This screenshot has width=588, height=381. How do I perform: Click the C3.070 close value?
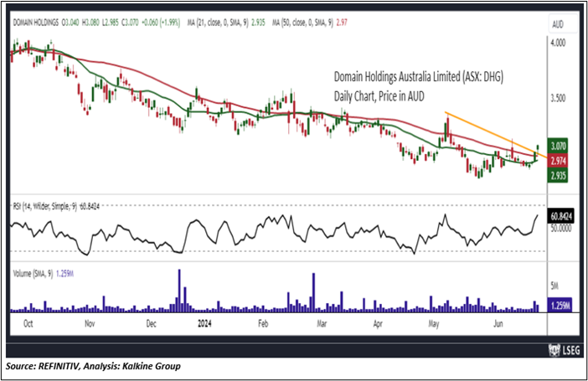pyautogui.click(x=129, y=23)
